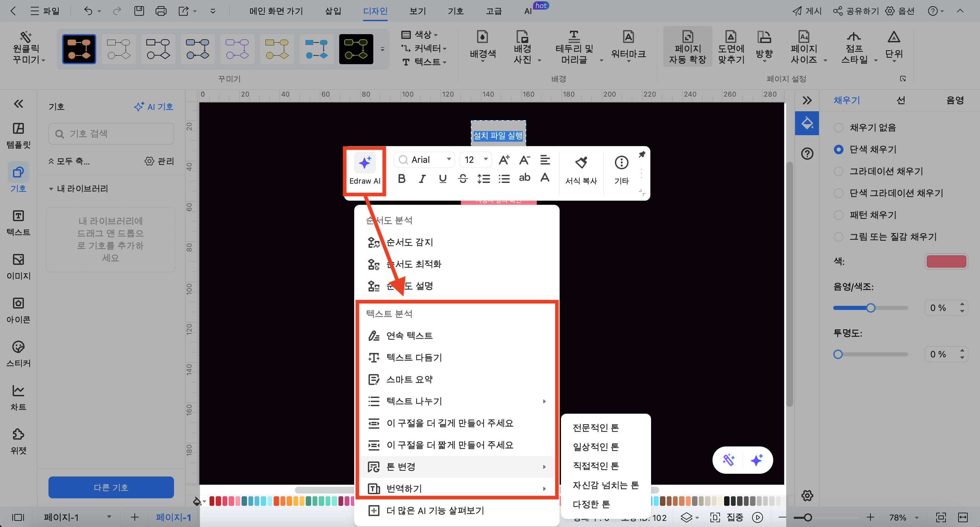Select the no fill (채우기 없음) option

(x=838, y=127)
